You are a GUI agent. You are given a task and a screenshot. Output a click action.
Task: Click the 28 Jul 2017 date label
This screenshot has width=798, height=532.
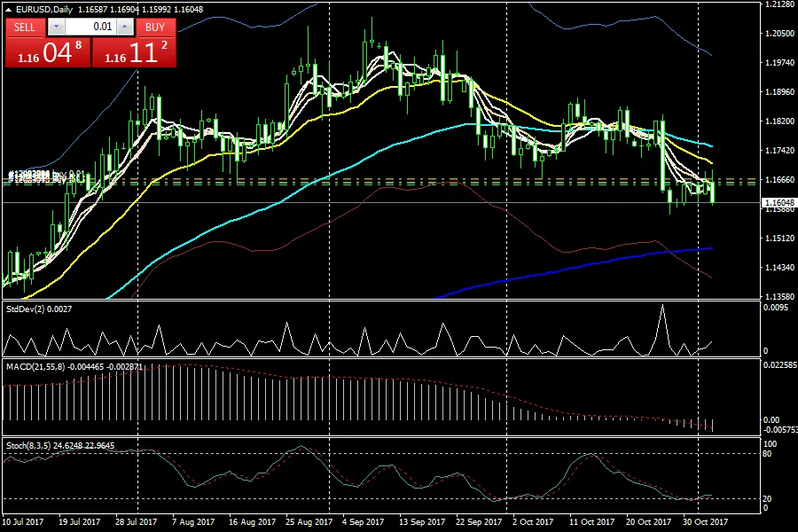pyautogui.click(x=136, y=522)
